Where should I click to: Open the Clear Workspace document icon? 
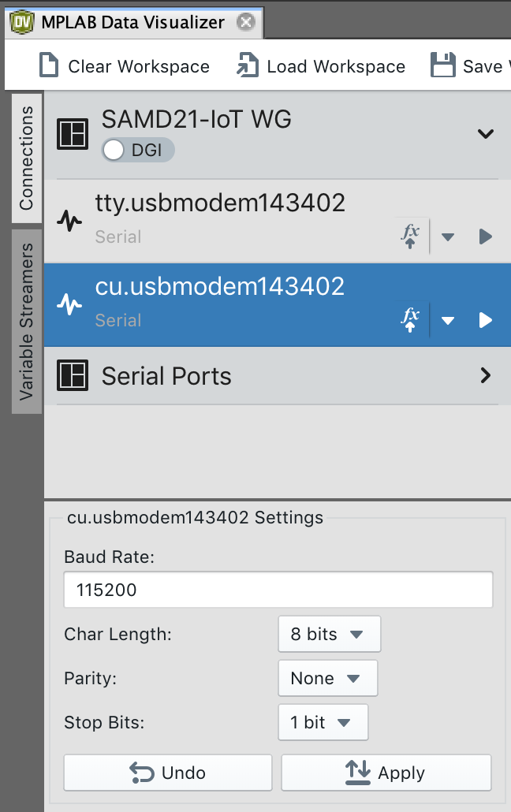pos(48,66)
